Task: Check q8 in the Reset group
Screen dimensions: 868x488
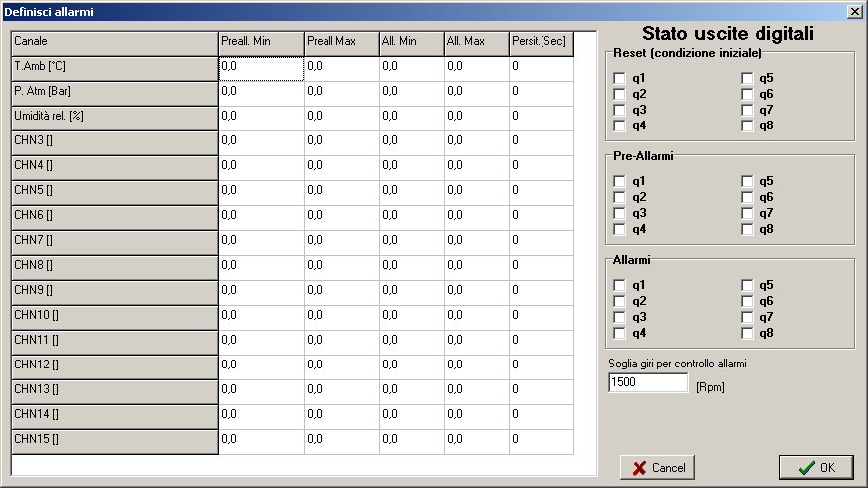Action: (748, 125)
